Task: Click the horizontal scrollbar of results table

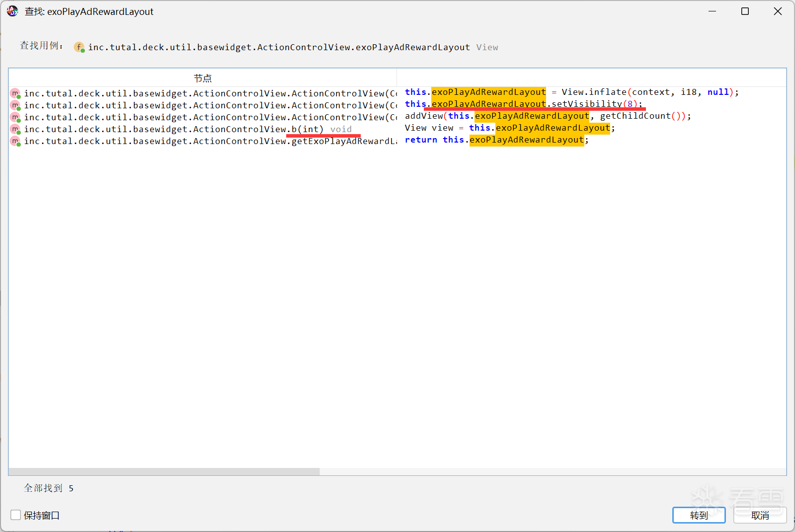Action: tap(164, 471)
